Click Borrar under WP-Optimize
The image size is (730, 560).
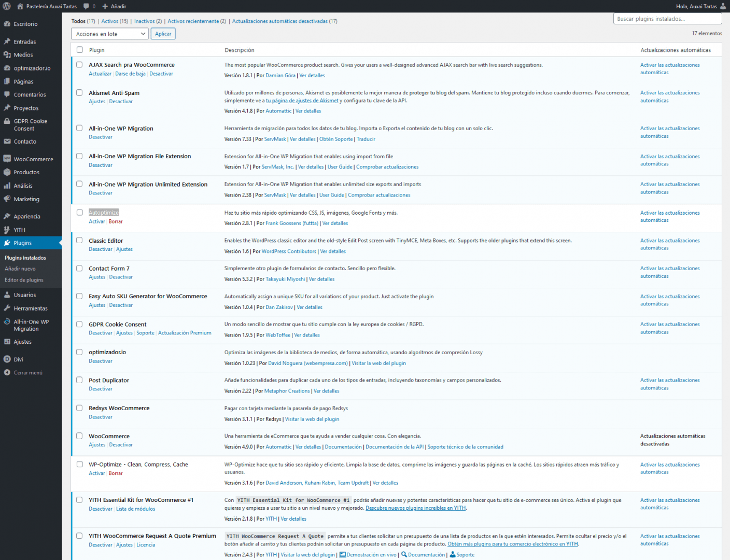pos(116,473)
